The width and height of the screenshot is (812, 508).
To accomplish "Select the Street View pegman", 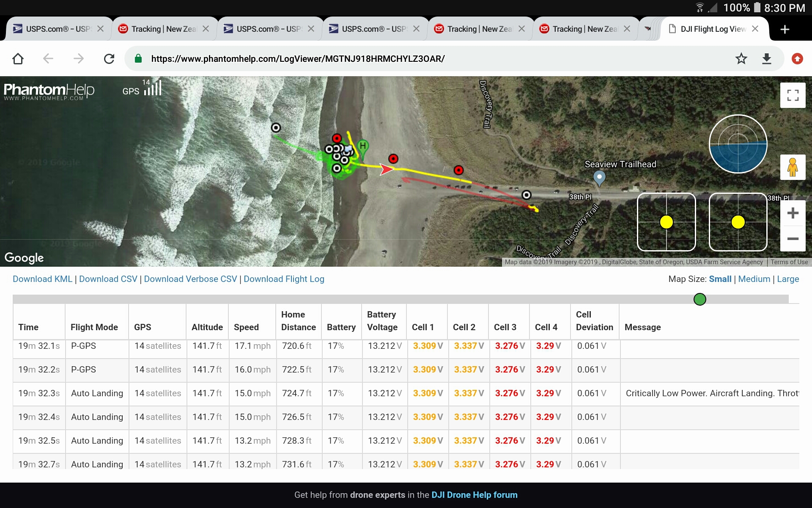I will (x=793, y=167).
